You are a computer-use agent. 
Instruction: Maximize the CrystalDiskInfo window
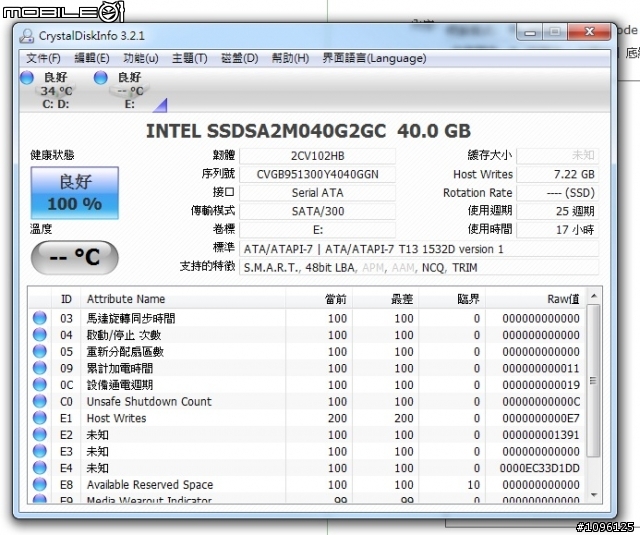tap(555, 32)
